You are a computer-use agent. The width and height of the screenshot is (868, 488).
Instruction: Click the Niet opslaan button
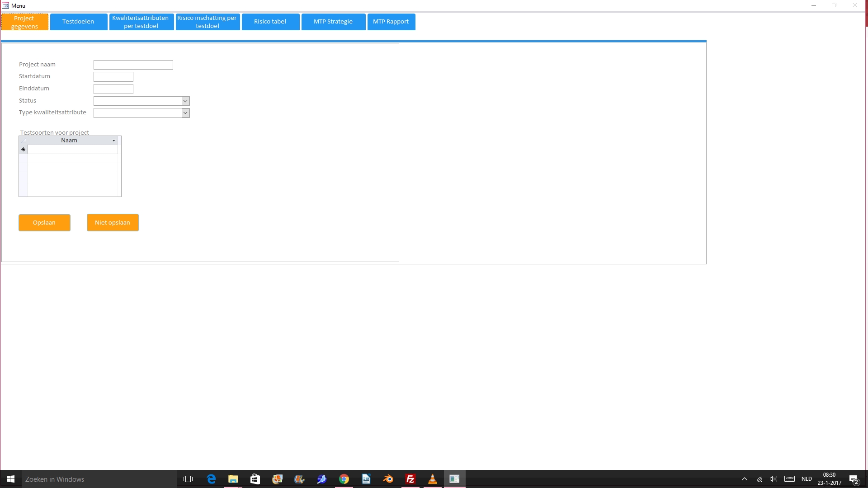pyautogui.click(x=113, y=223)
